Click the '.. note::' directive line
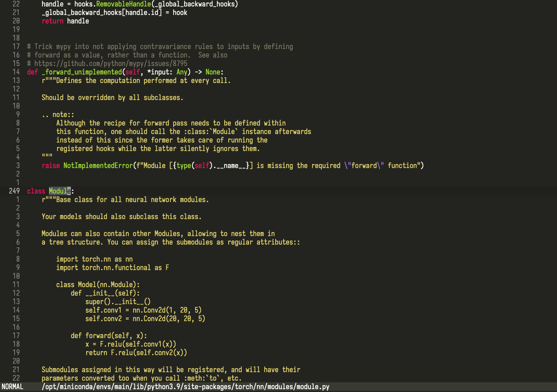The height and width of the screenshot is (392, 557). click(58, 115)
